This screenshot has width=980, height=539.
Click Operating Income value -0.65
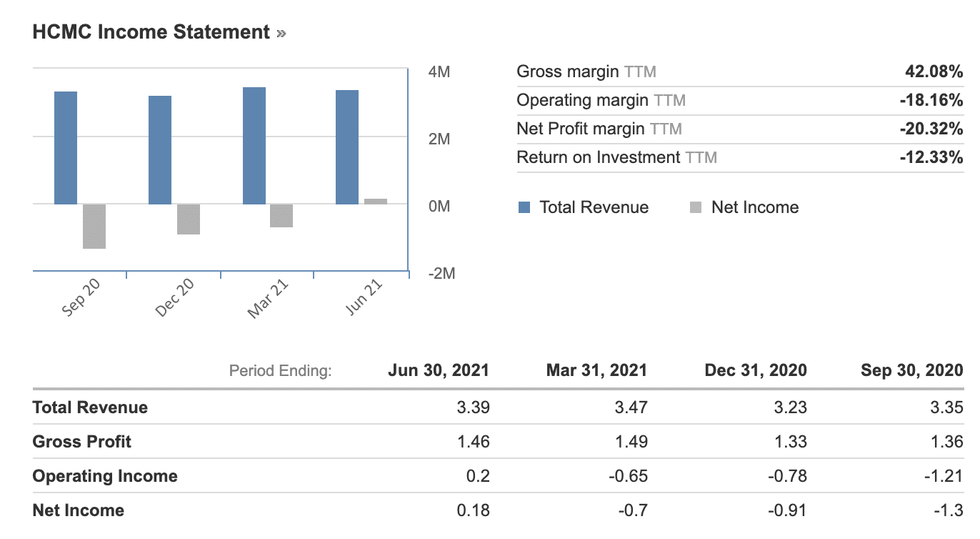628,476
